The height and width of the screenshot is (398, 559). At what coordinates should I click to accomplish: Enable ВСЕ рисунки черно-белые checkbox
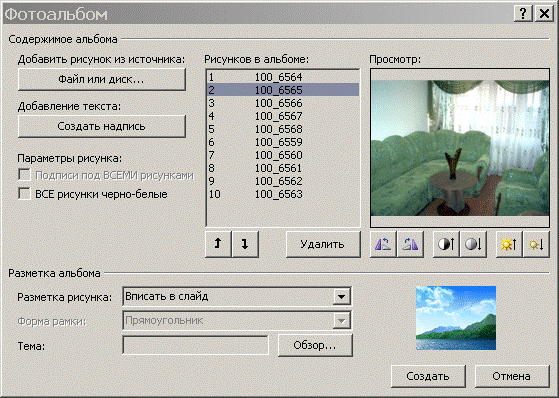[x=24, y=194]
